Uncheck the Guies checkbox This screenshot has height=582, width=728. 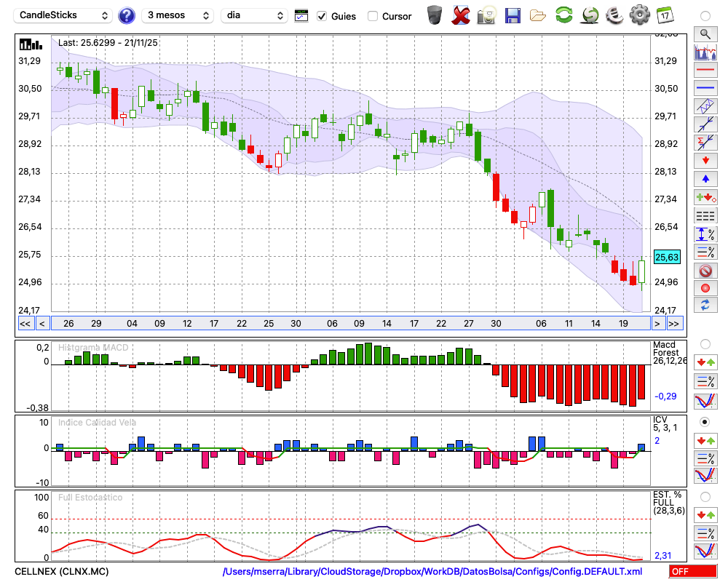point(322,16)
